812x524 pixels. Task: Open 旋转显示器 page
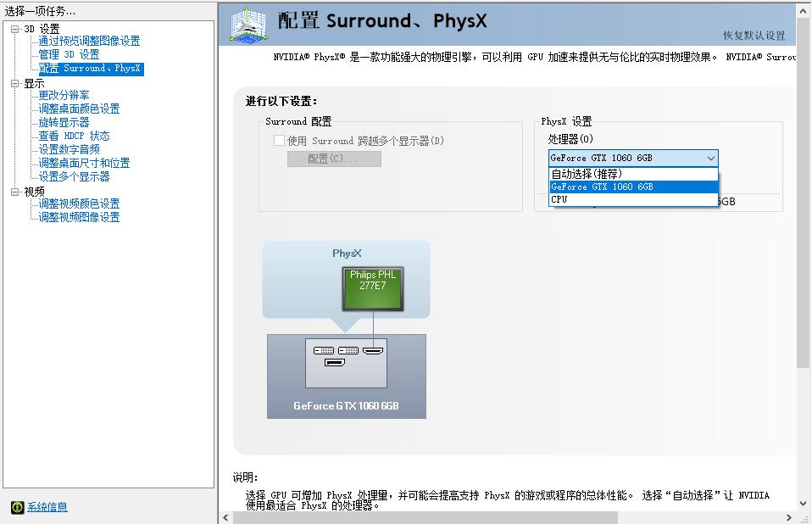[64, 122]
